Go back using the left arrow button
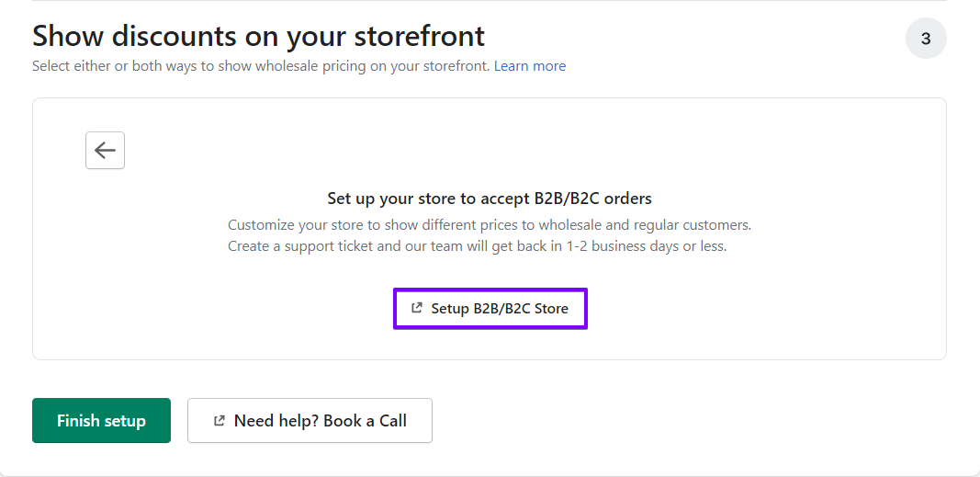980x477 pixels. pyautogui.click(x=105, y=150)
